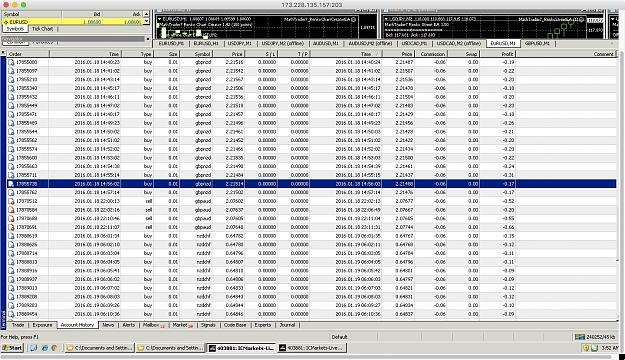The image size is (625, 360).
Task: Click order icon in 06:10:36 nzdchf row
Action: click(x=11, y=314)
